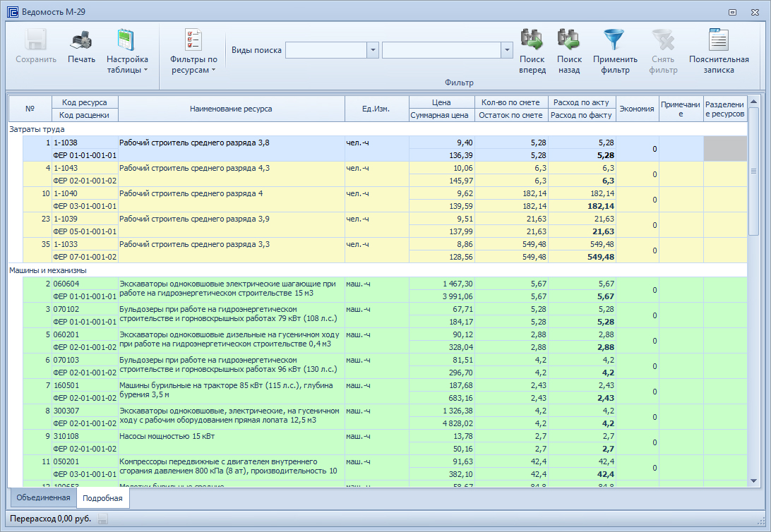Click the window restore button
This screenshot has height=532, width=771.
733,12
